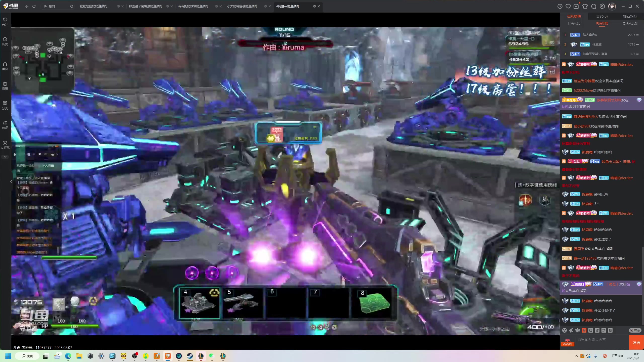The width and height of the screenshot is (644, 362).
Task: Open the crown font style icon
Action: 578,330
